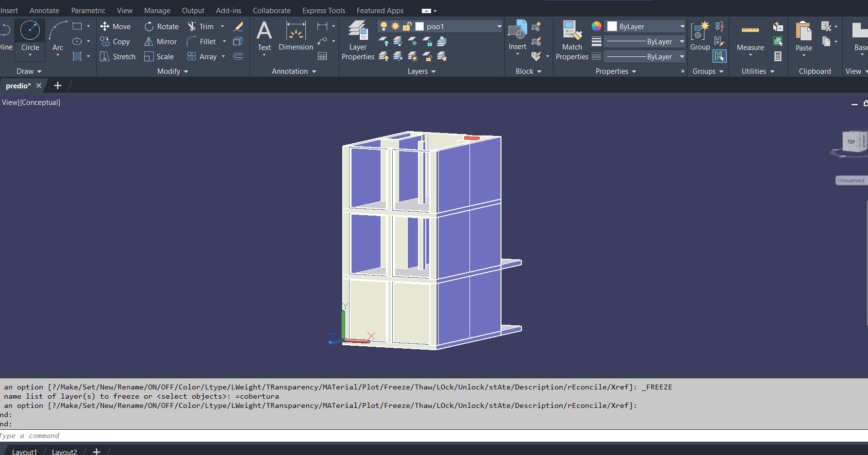Open the ByLayer object color dropdown

[x=682, y=26]
